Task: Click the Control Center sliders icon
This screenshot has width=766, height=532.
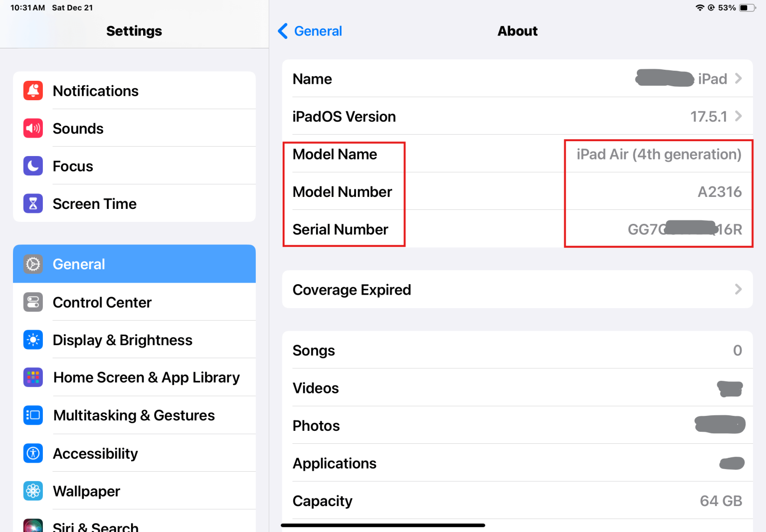Action: point(32,302)
